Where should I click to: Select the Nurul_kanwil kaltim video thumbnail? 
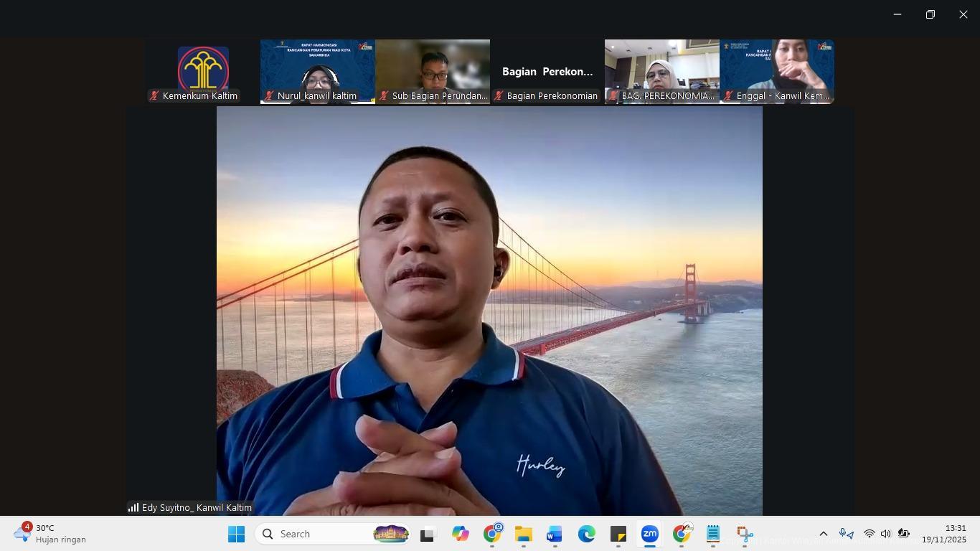click(317, 71)
